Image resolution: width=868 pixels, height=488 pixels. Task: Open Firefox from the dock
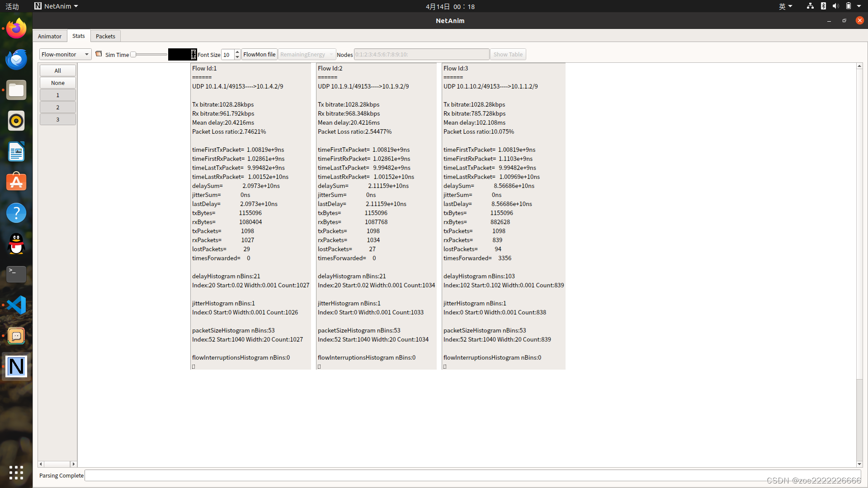pos(16,28)
